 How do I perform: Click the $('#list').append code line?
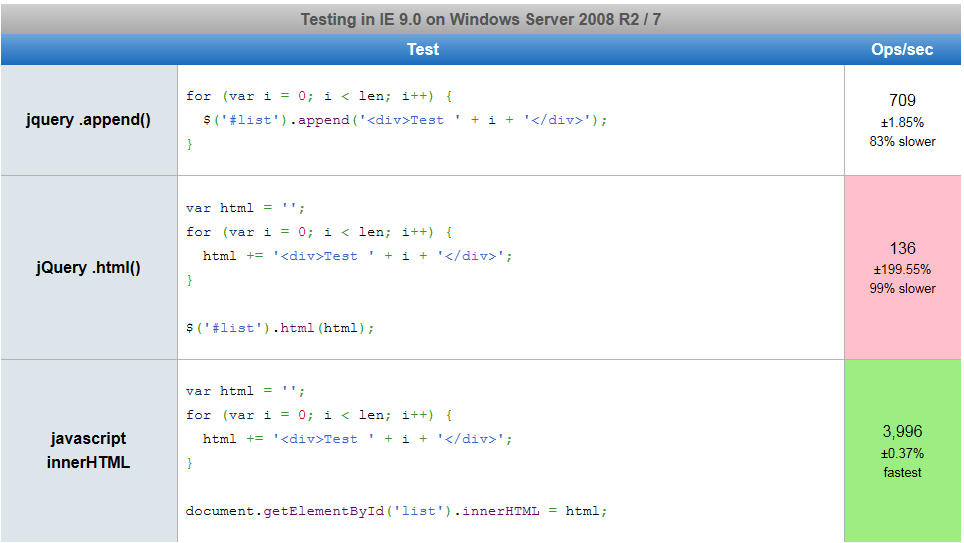(405, 120)
